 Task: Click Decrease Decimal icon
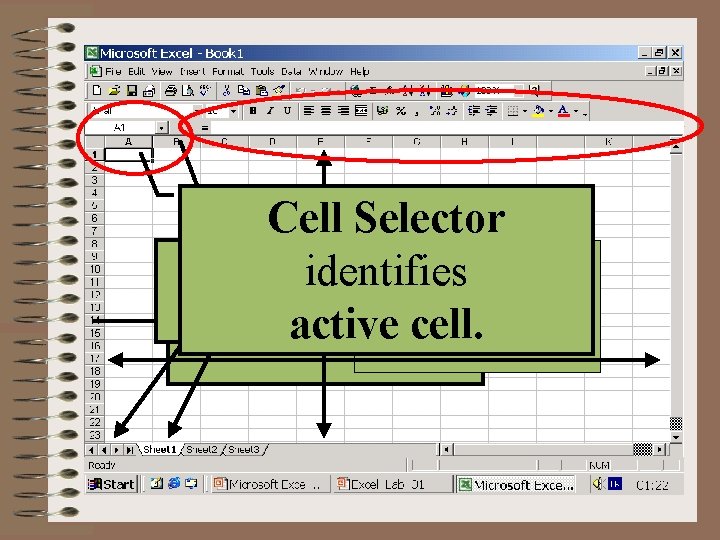(x=452, y=111)
